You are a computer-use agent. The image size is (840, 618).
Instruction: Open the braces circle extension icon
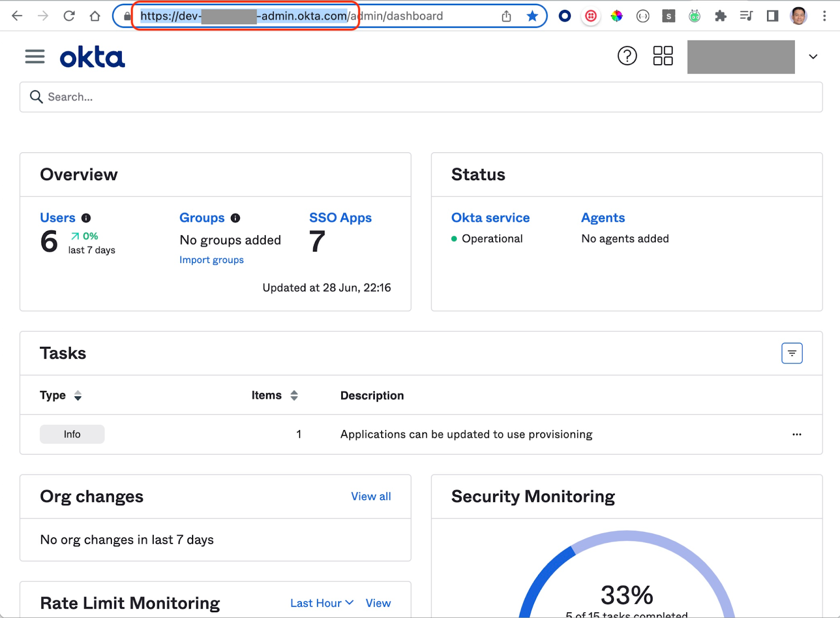coord(643,16)
